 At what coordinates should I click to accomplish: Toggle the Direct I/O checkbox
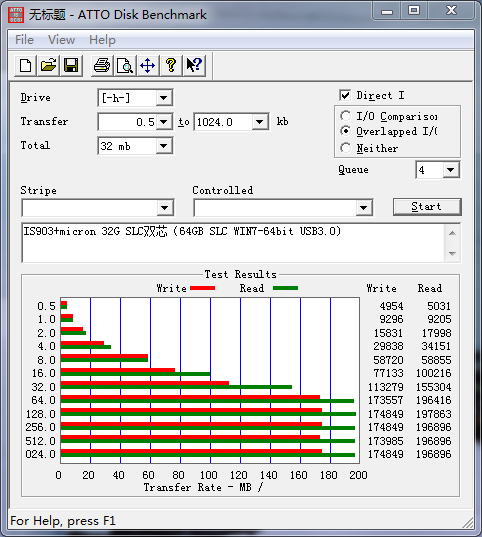pyautogui.click(x=345, y=95)
